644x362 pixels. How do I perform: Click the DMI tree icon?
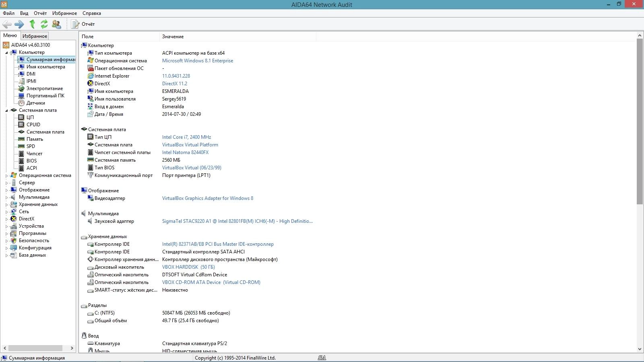21,74
